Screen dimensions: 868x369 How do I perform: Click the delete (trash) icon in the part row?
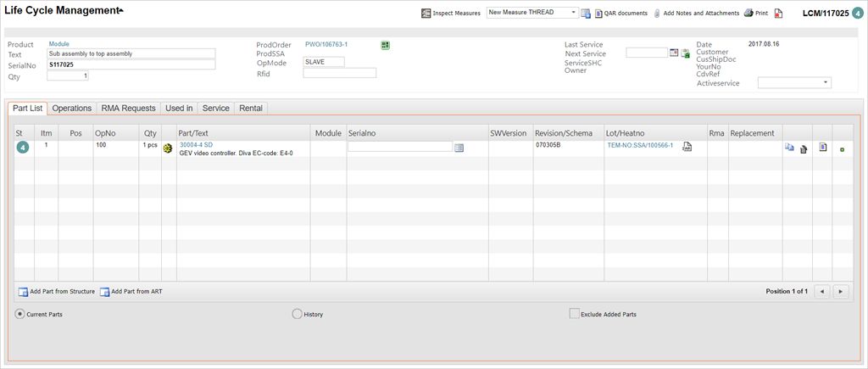click(x=804, y=148)
